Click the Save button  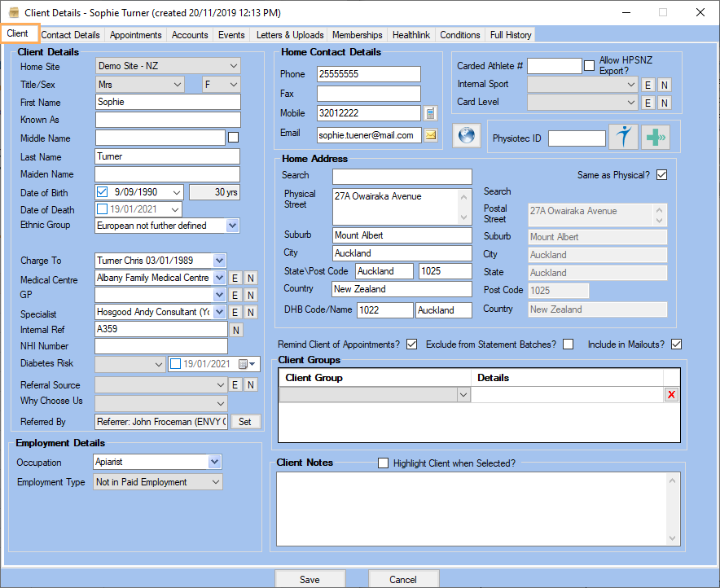coord(310,579)
